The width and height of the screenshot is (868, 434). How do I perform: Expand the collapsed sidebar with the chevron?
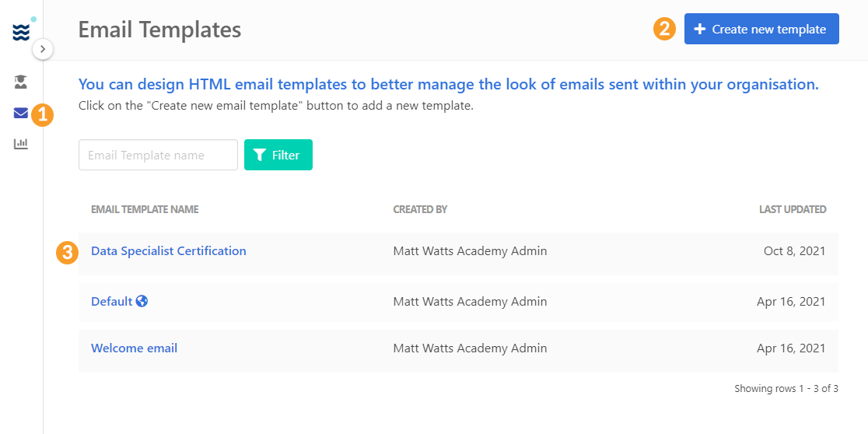pyautogui.click(x=43, y=49)
